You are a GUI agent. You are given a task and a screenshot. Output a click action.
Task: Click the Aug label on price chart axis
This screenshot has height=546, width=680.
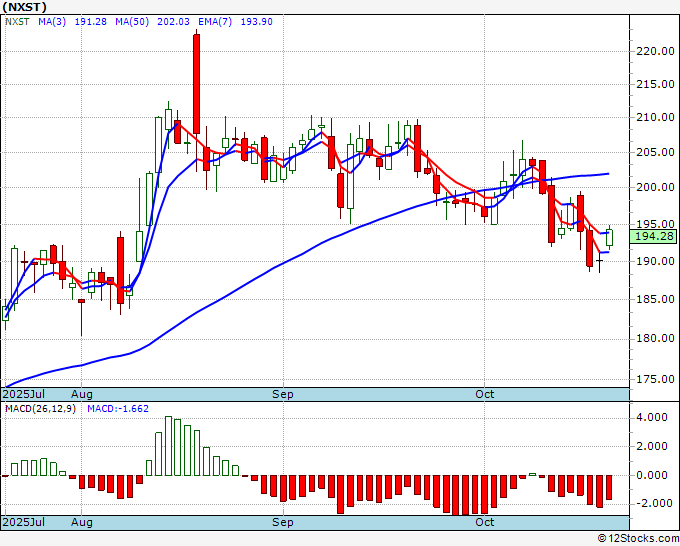pos(82,394)
